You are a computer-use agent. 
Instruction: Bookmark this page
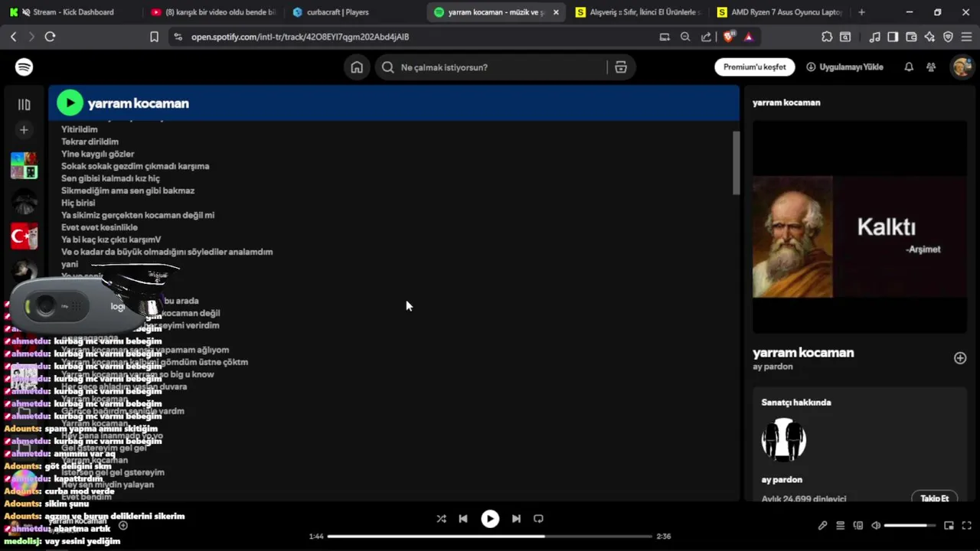tap(154, 37)
